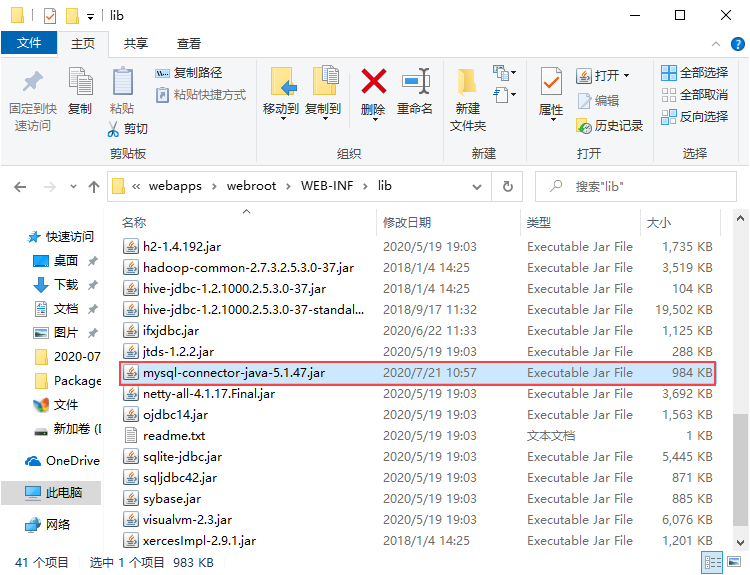This screenshot has width=750, height=575.
Task: Collapse the ribbon with the chevron
Action: point(716,44)
